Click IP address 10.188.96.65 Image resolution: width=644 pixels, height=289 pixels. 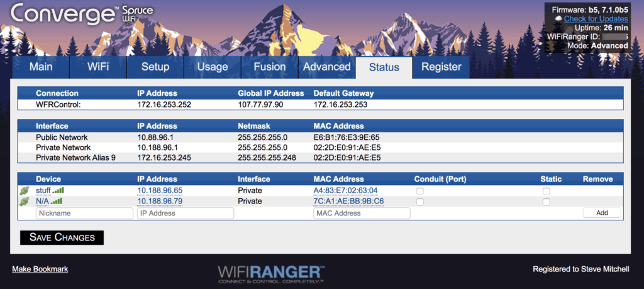coord(160,190)
